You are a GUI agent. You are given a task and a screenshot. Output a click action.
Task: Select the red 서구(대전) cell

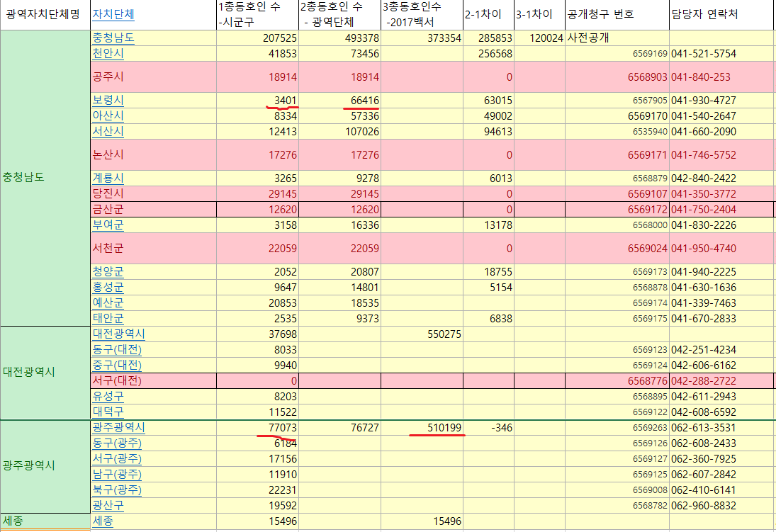[153, 381]
